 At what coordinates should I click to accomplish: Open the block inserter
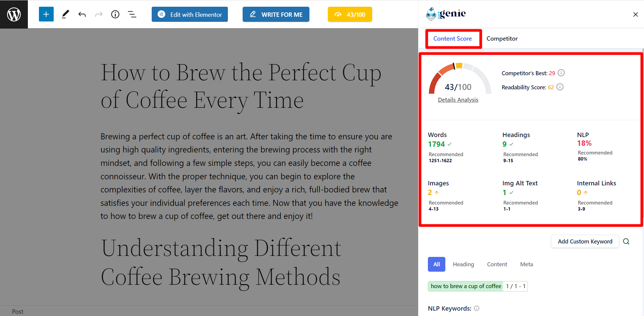click(x=46, y=14)
